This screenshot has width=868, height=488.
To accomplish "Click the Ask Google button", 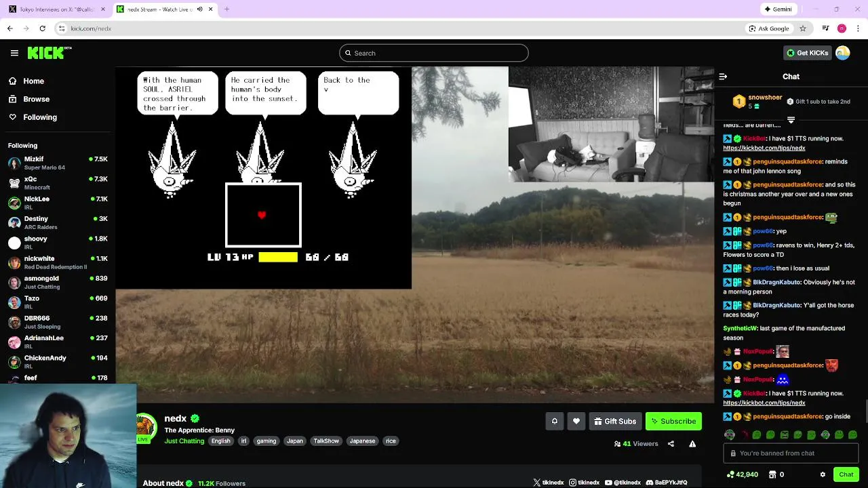I will coord(769,28).
